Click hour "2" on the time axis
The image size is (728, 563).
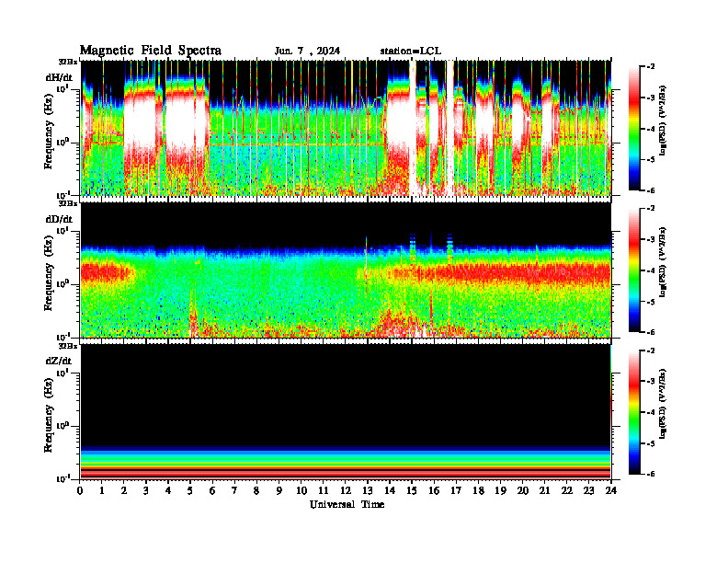click(124, 490)
